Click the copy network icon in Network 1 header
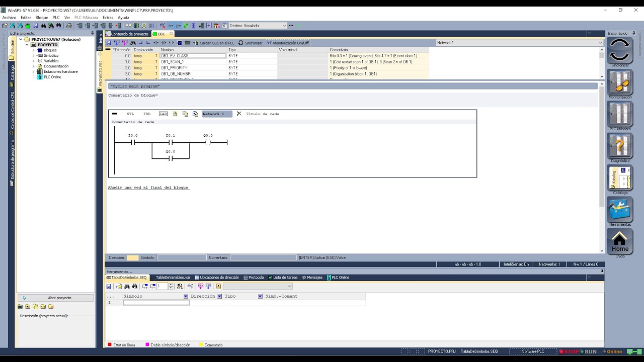 [x=185, y=114]
